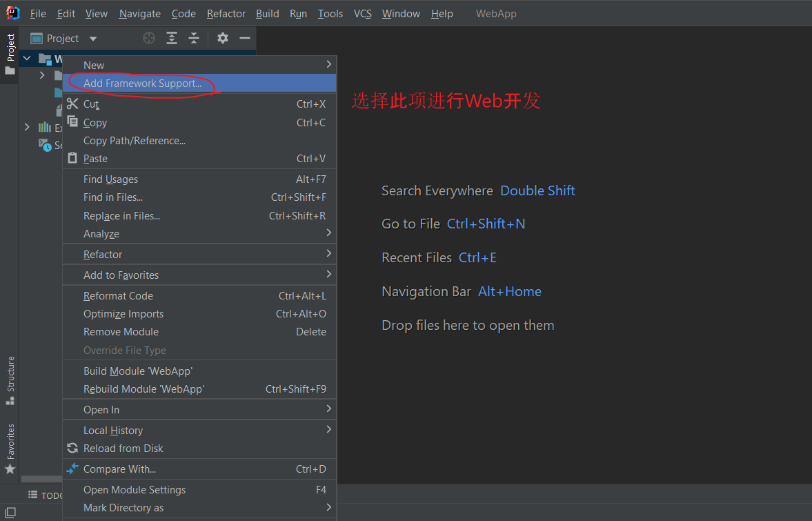This screenshot has height=521, width=812.
Task: Click the Select Opened File crosshair icon
Action: point(148,38)
